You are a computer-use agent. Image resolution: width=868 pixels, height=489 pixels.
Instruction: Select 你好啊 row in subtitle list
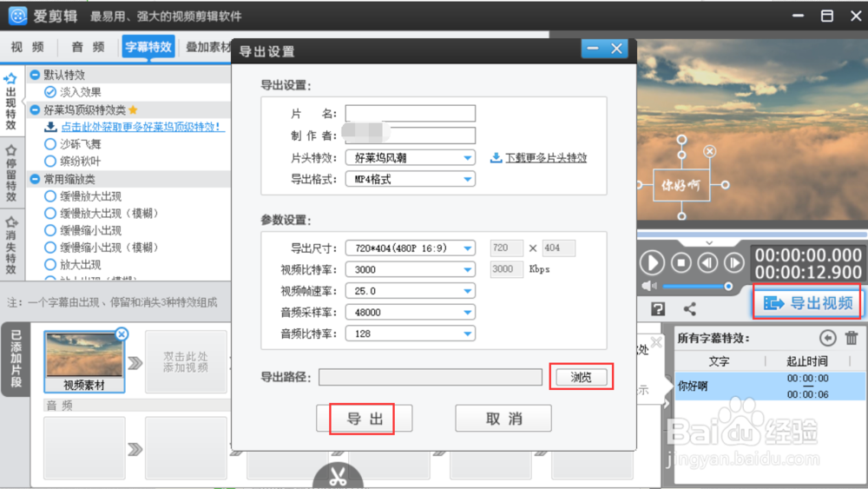pos(769,386)
